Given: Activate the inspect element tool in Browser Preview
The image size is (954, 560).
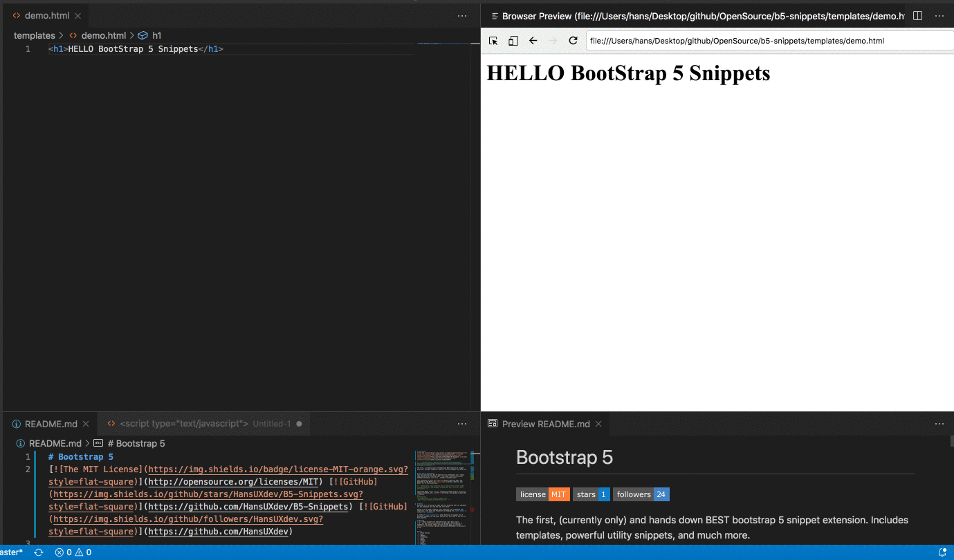Looking at the screenshot, I should (493, 41).
